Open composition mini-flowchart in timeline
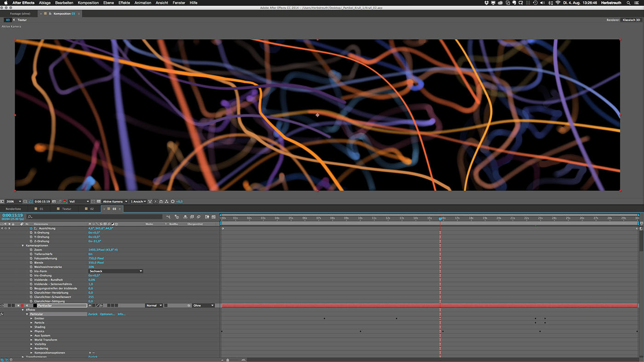This screenshot has height=362, width=644. (x=168, y=217)
